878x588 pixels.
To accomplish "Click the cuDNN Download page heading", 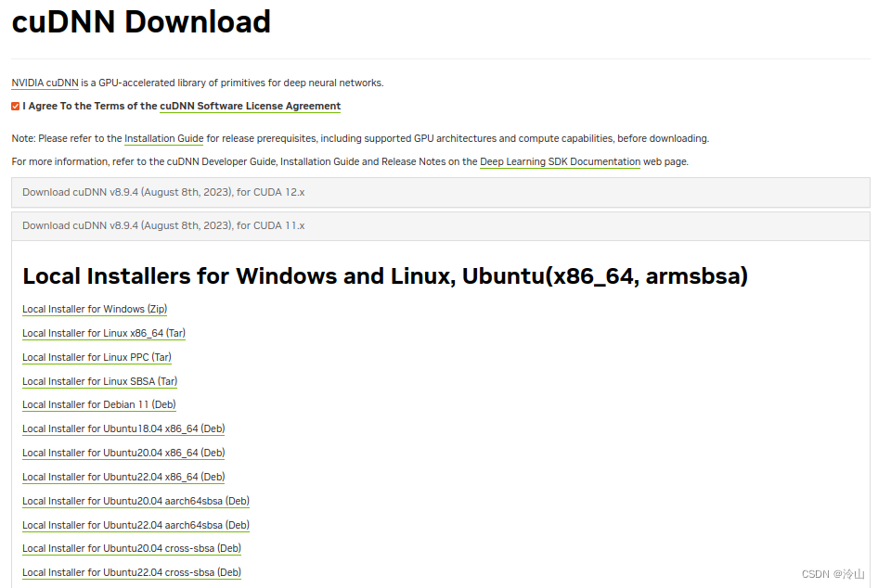I will point(141,22).
